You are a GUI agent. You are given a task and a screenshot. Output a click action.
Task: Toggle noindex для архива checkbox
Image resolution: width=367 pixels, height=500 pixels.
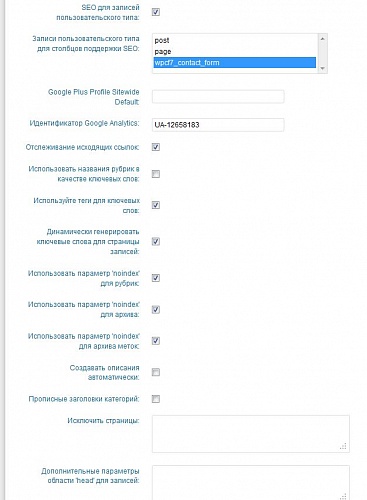click(156, 310)
